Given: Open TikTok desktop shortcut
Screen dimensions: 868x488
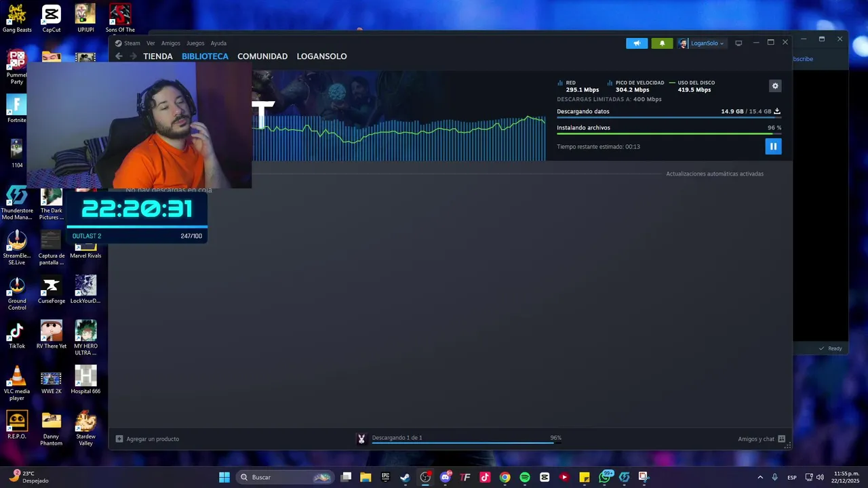Looking at the screenshot, I should 17,335.
